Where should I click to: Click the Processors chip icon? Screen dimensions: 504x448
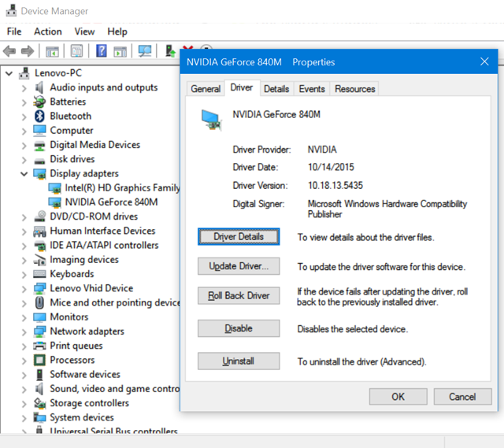(39, 360)
